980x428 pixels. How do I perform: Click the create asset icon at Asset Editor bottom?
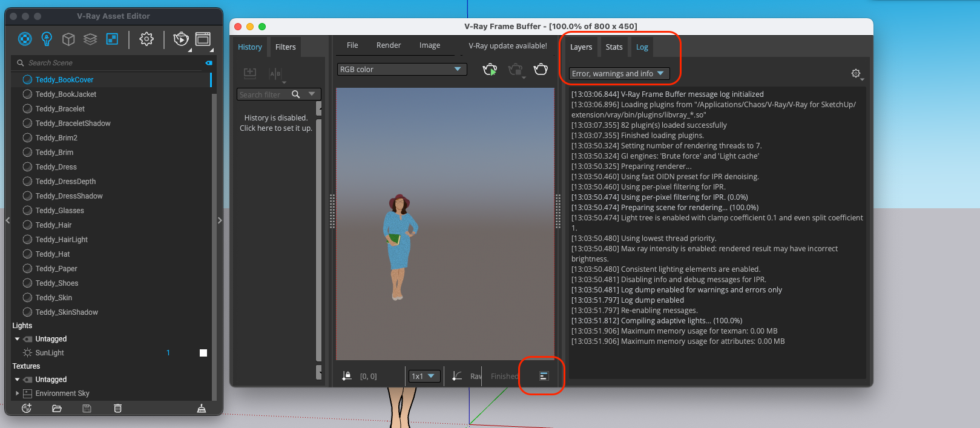27,409
